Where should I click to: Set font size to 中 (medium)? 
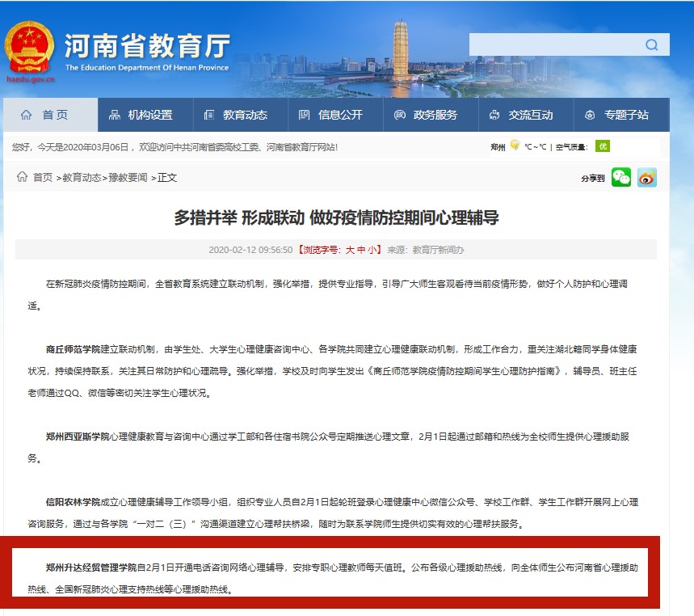(x=362, y=250)
